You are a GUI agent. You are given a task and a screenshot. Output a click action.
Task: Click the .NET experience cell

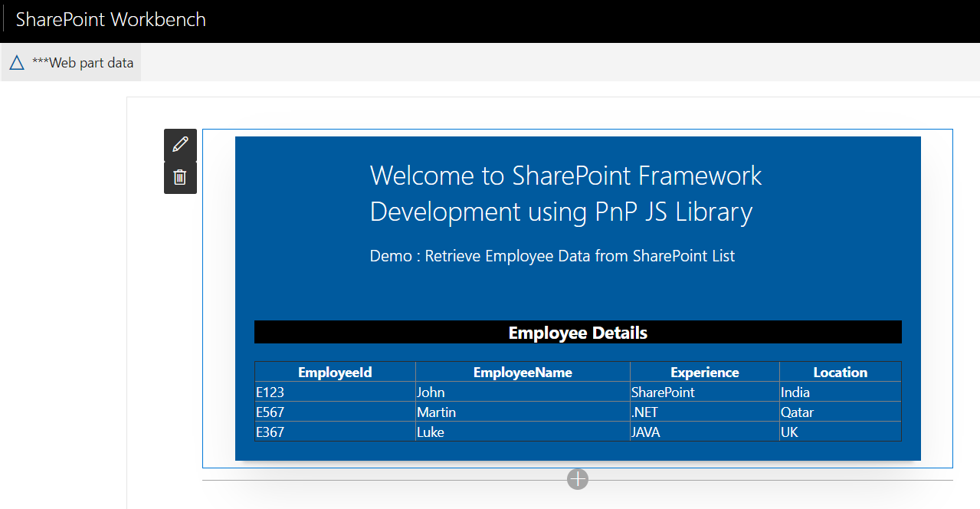tap(705, 412)
